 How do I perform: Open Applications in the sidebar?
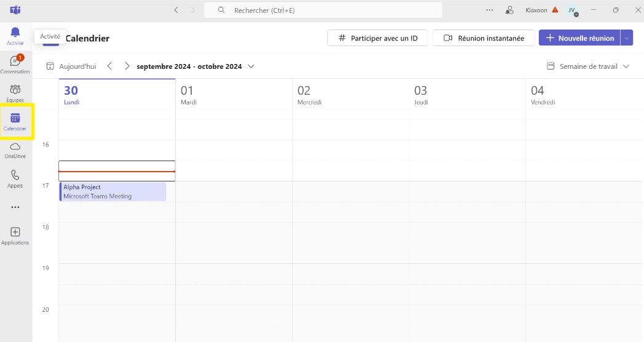[x=15, y=236]
